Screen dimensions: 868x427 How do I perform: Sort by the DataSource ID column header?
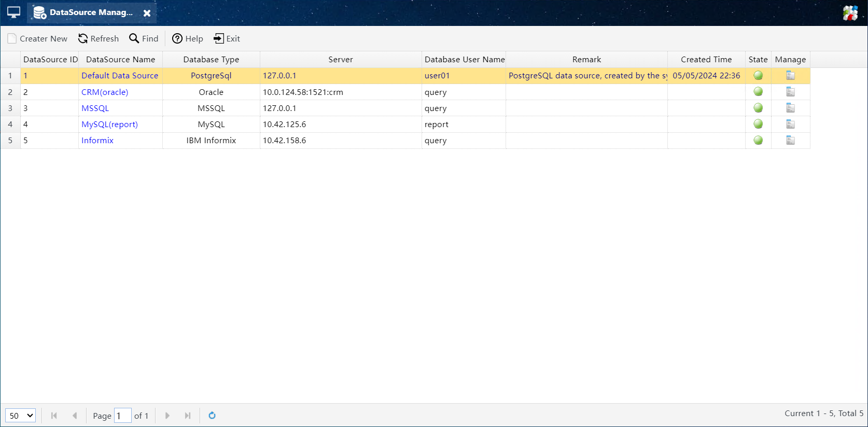[x=50, y=60]
